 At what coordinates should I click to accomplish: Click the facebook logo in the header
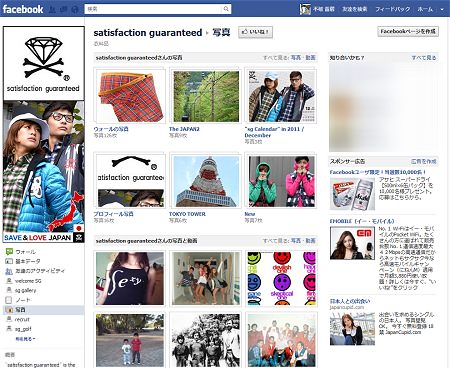(23, 9)
